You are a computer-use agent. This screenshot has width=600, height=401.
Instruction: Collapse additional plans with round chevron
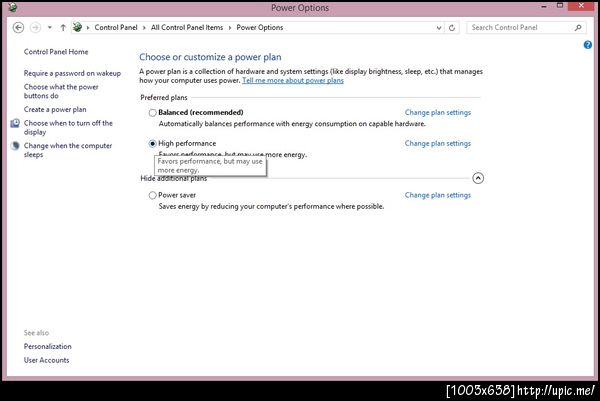pyautogui.click(x=478, y=178)
